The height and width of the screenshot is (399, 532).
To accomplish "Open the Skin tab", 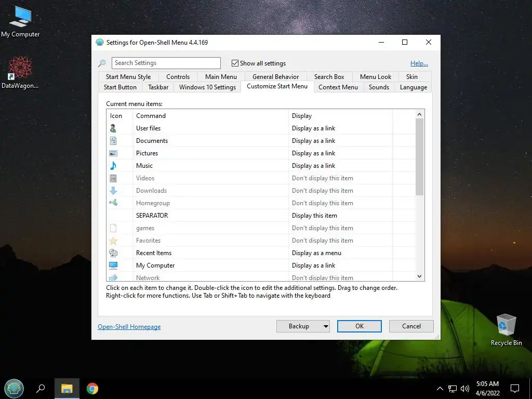I will pos(412,77).
